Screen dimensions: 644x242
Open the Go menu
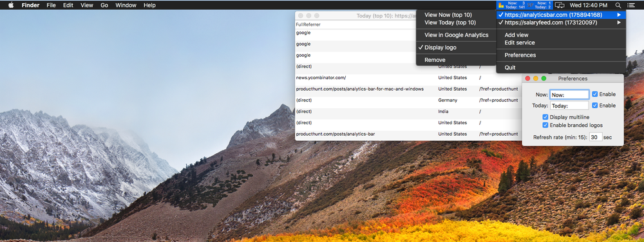pos(104,5)
